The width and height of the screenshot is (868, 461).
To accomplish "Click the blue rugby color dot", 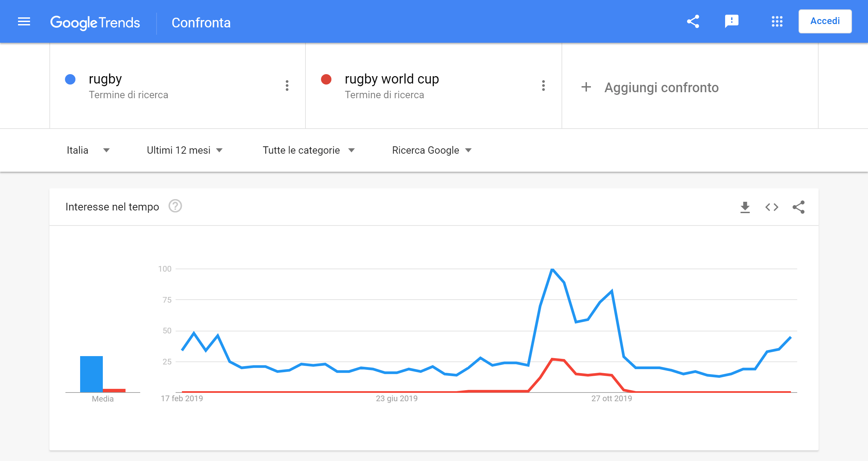I will point(70,80).
